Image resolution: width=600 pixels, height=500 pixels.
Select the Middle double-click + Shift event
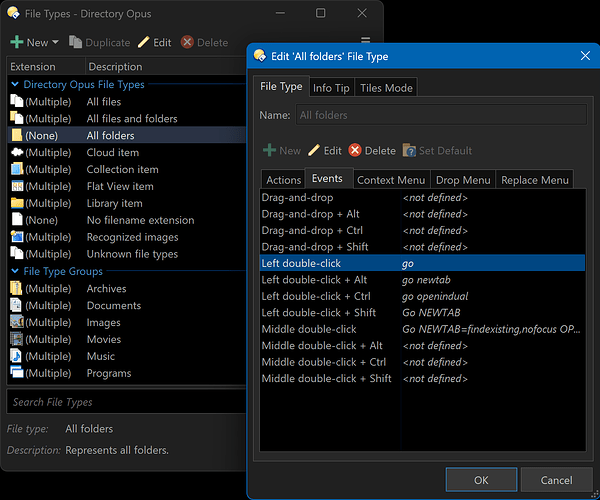(x=422, y=378)
